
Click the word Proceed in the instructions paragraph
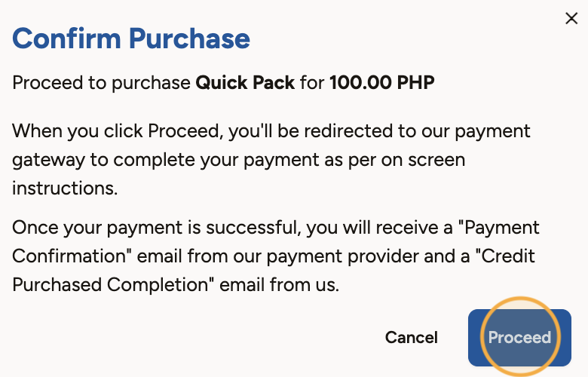[x=184, y=131]
